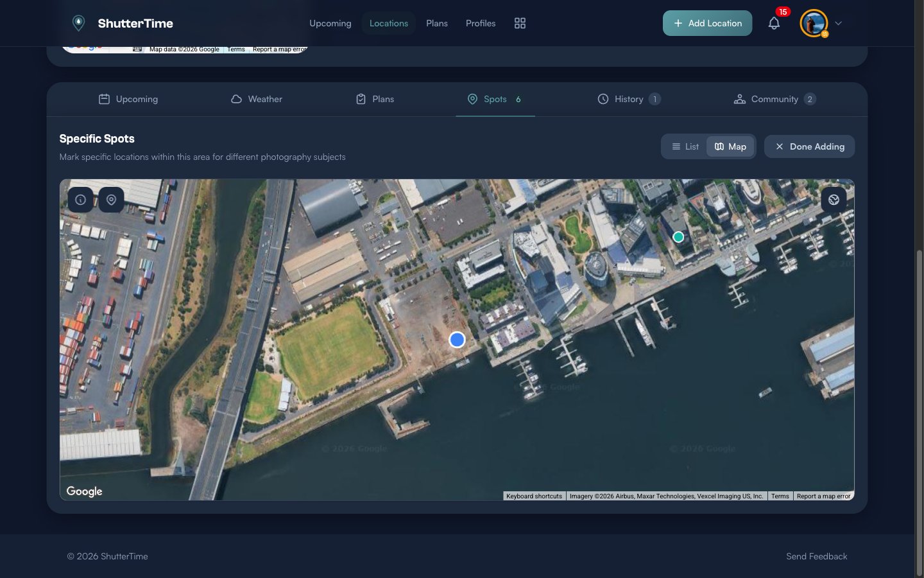Click the teal spot marker on map
The image size is (924, 578).
pos(678,237)
